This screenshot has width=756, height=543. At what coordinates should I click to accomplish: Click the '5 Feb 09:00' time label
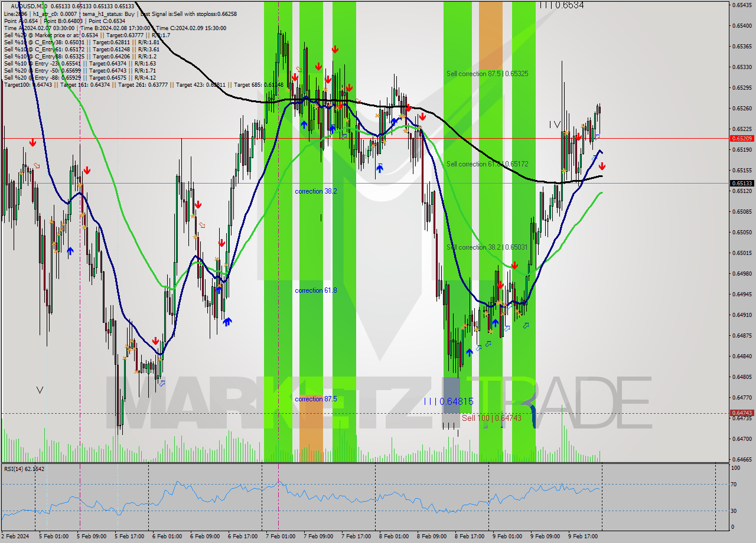(91, 537)
